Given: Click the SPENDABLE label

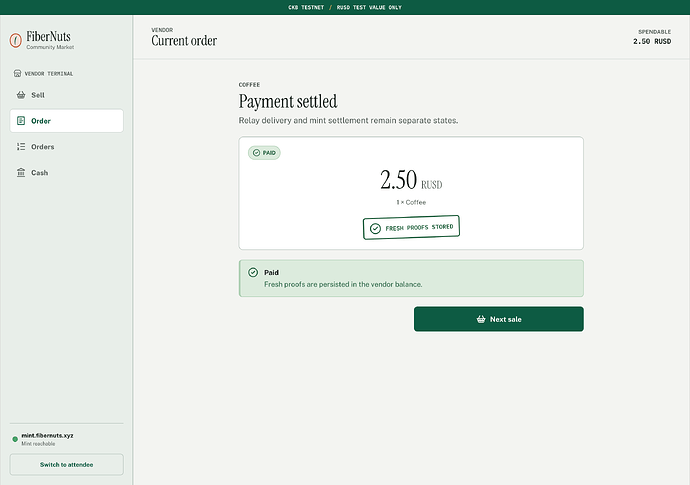Looking at the screenshot, I should [x=655, y=32].
